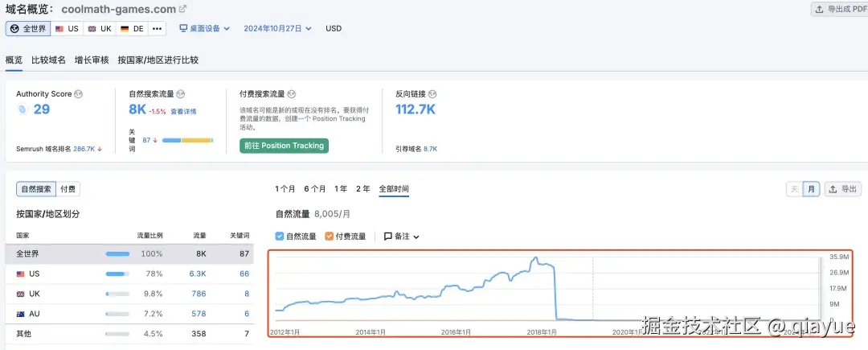Switch database to UK flag

(100, 29)
